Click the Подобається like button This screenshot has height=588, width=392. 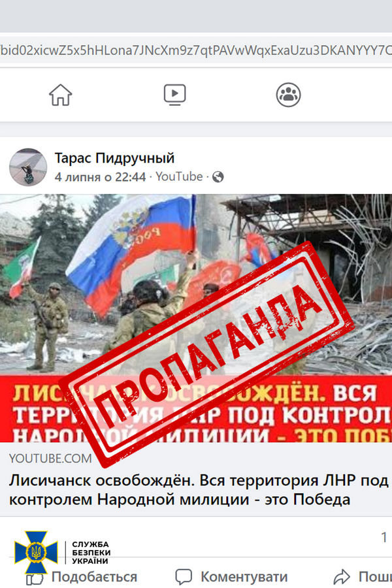[x=82, y=576]
